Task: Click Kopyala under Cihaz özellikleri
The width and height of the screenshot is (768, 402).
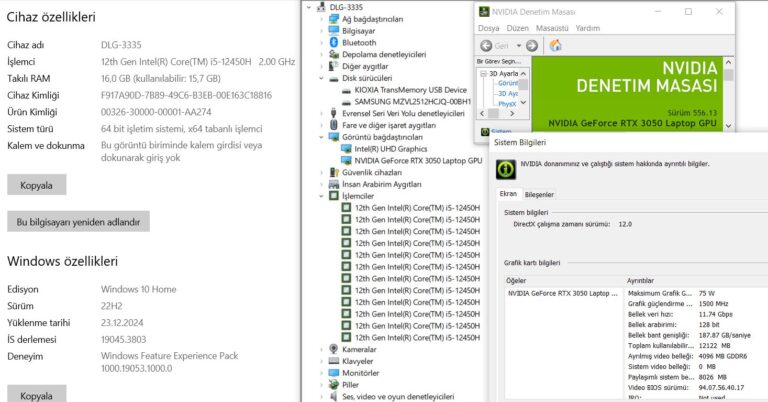Action: coord(37,185)
